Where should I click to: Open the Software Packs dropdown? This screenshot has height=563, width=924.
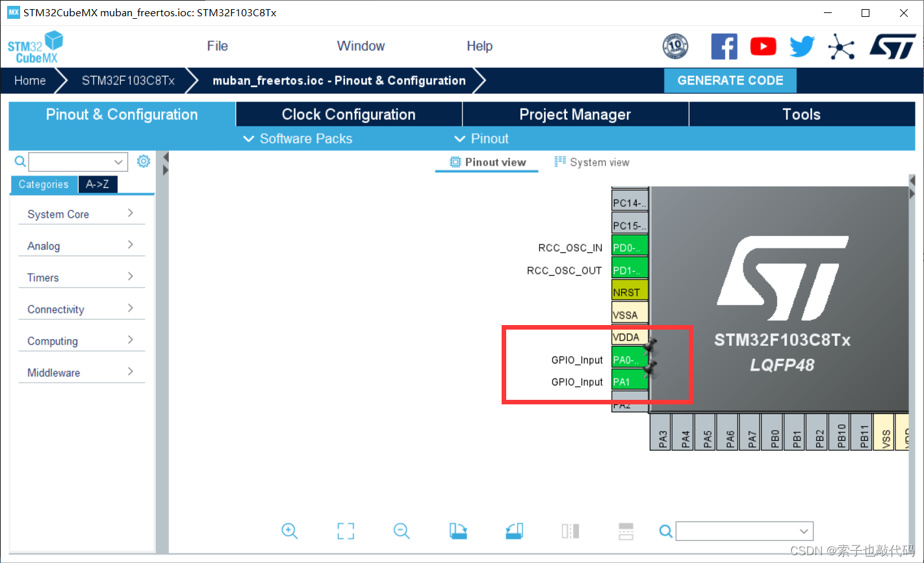[x=298, y=138]
